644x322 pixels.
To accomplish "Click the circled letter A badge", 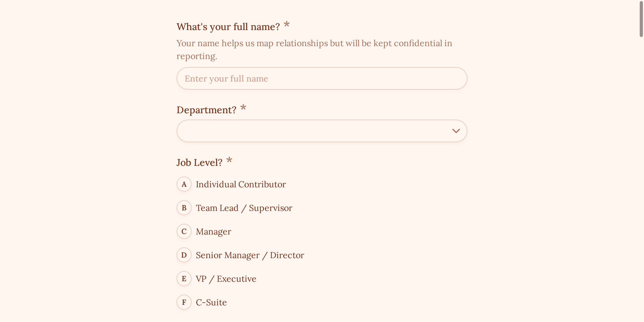I will (x=184, y=184).
